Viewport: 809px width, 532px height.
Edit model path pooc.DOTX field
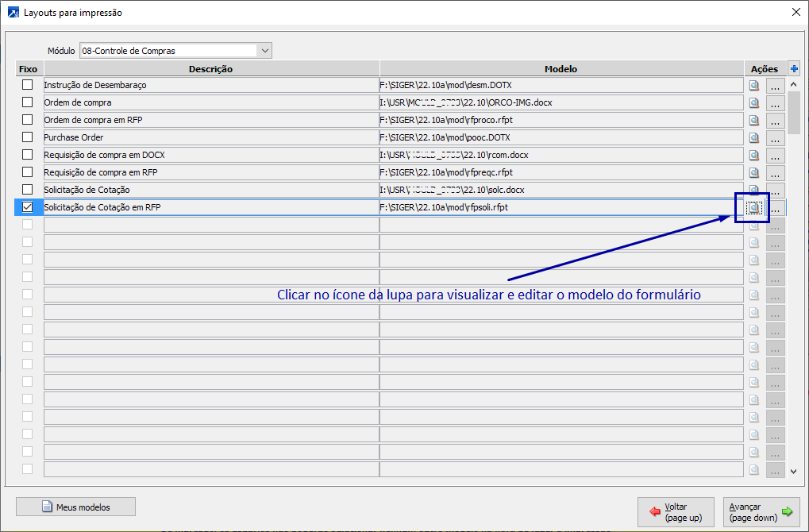[x=561, y=137]
